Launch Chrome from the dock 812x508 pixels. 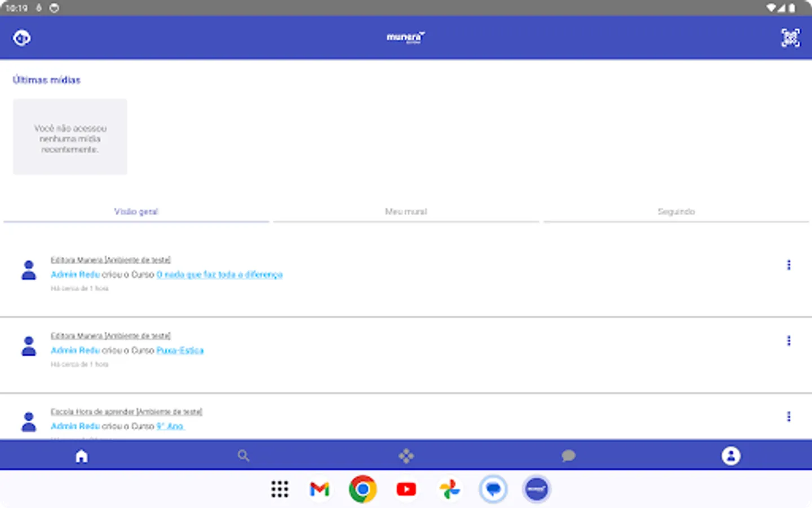(x=363, y=489)
